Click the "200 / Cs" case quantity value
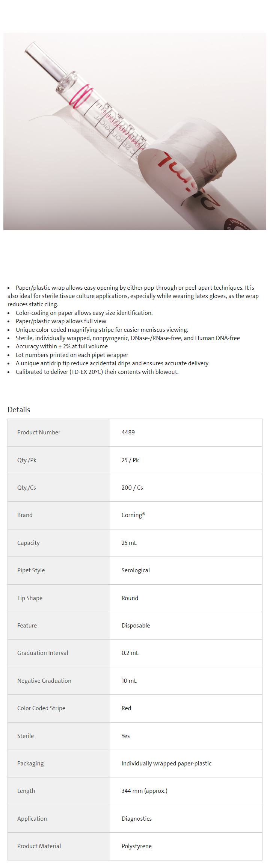Viewport: 270px width, 868px height. point(132,488)
